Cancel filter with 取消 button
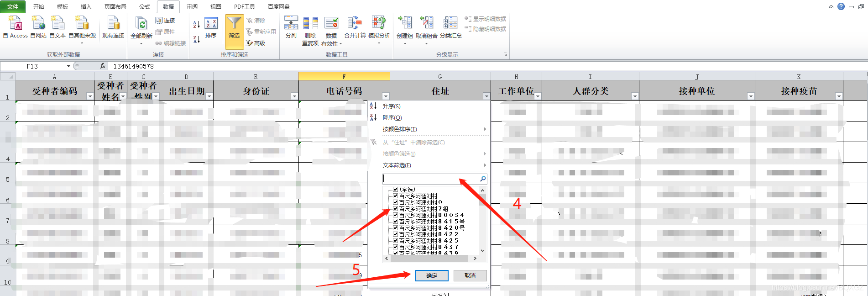 click(x=470, y=275)
